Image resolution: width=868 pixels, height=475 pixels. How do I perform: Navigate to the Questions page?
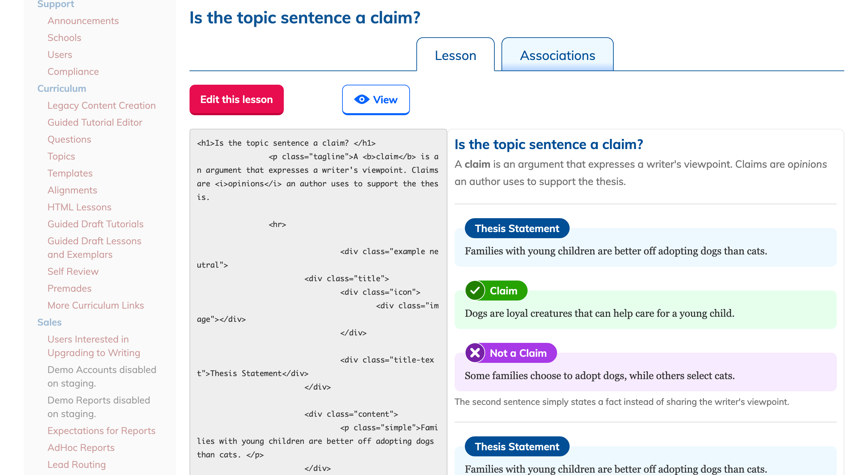(69, 140)
